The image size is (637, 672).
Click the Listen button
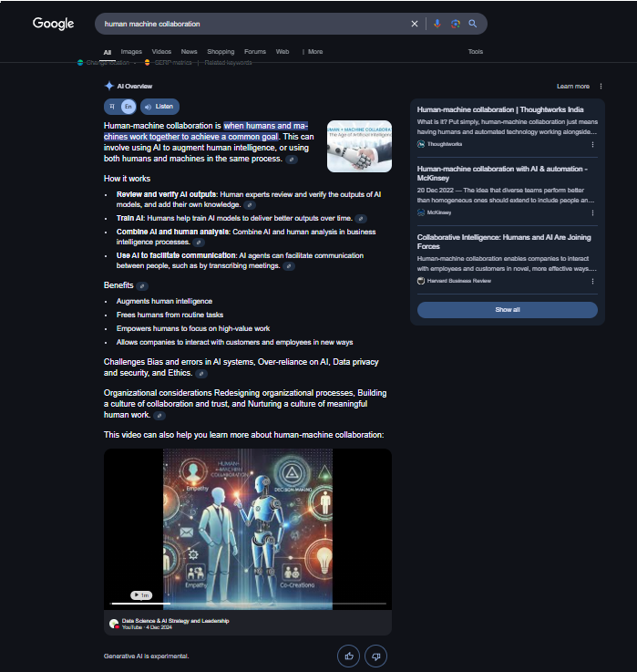tap(159, 107)
